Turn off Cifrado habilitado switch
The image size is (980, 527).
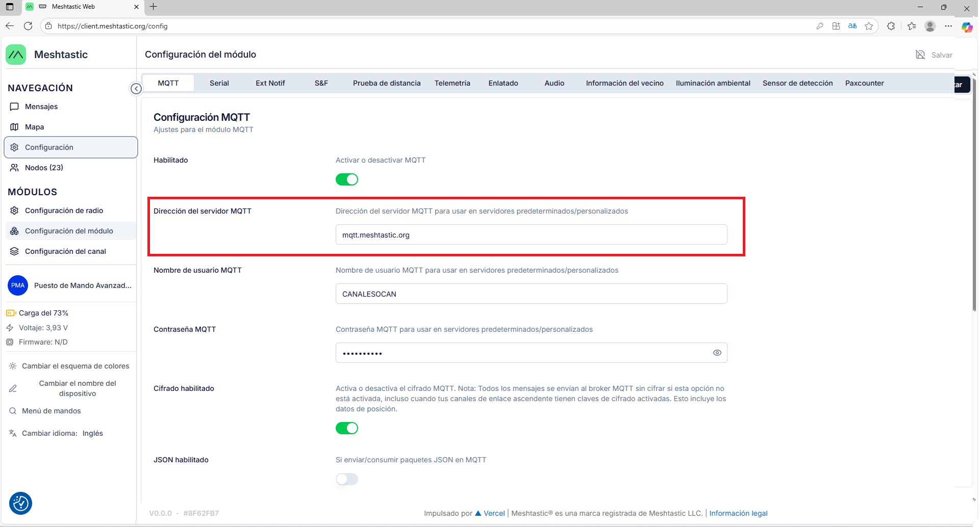pyautogui.click(x=347, y=428)
